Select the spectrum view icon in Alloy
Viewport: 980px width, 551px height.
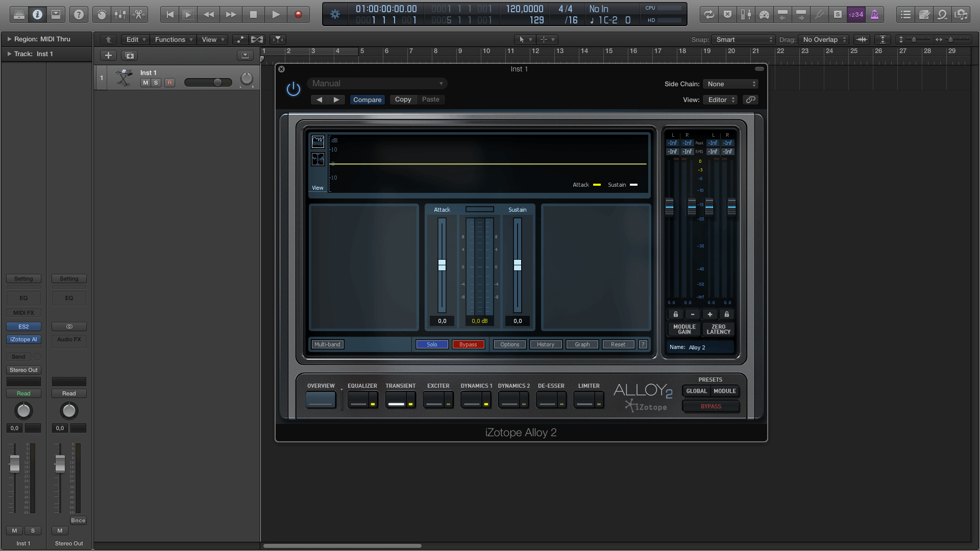[318, 141]
